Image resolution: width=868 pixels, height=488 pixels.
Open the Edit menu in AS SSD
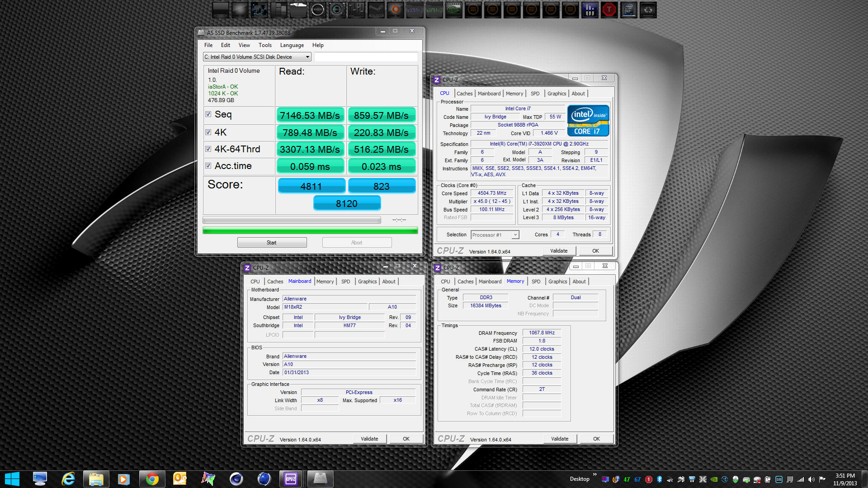click(x=226, y=45)
